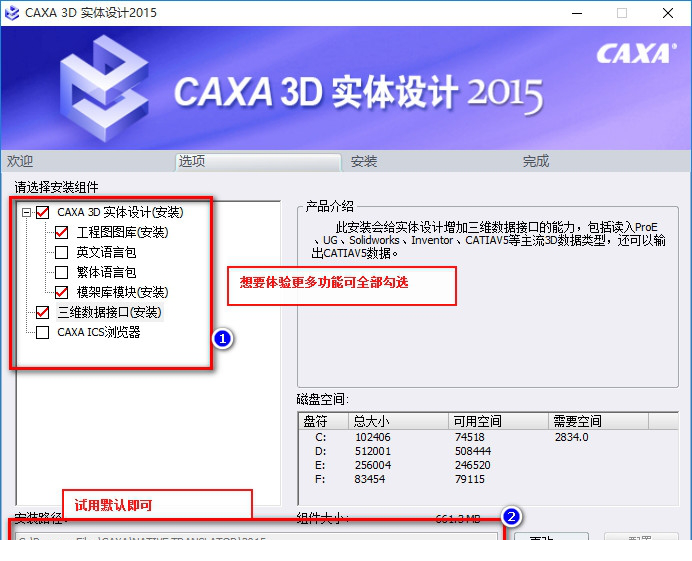
Task: Select the D: drive row
Action: point(488,451)
